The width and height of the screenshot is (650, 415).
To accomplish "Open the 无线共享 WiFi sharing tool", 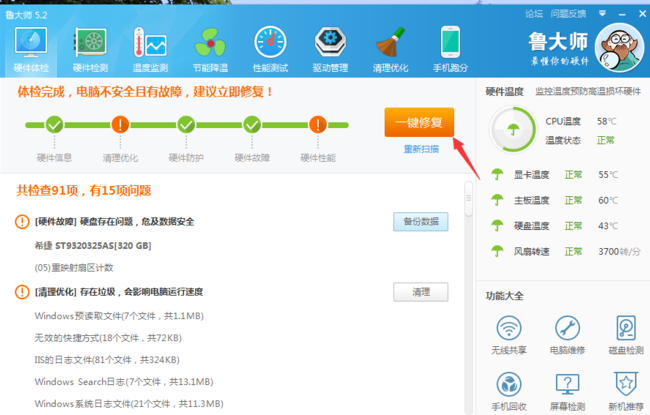I will (510, 336).
